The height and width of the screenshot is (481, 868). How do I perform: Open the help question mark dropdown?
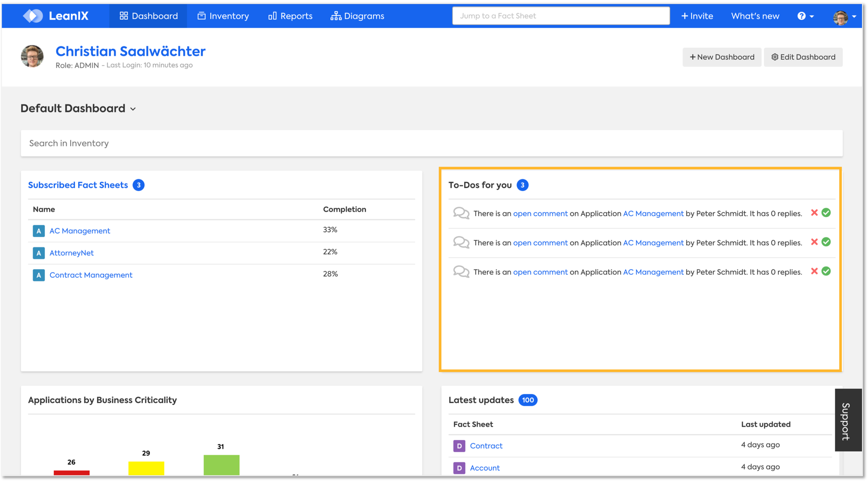pos(805,16)
